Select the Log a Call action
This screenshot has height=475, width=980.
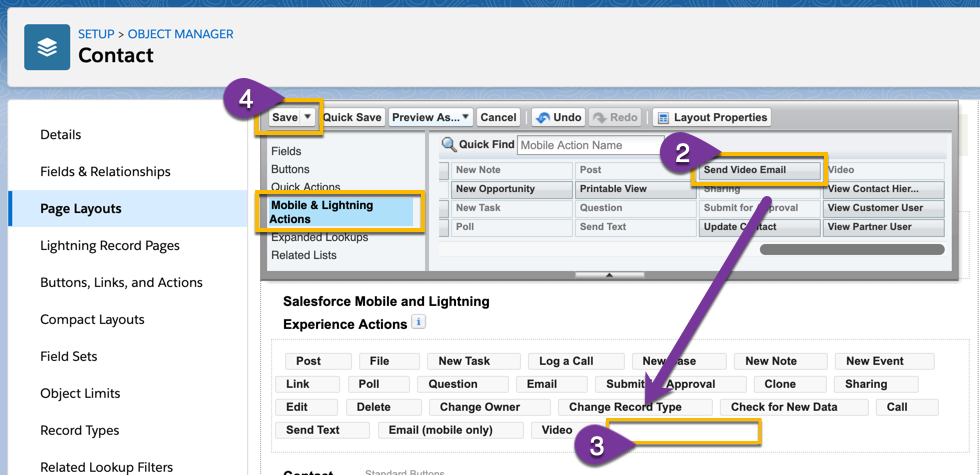pos(576,361)
